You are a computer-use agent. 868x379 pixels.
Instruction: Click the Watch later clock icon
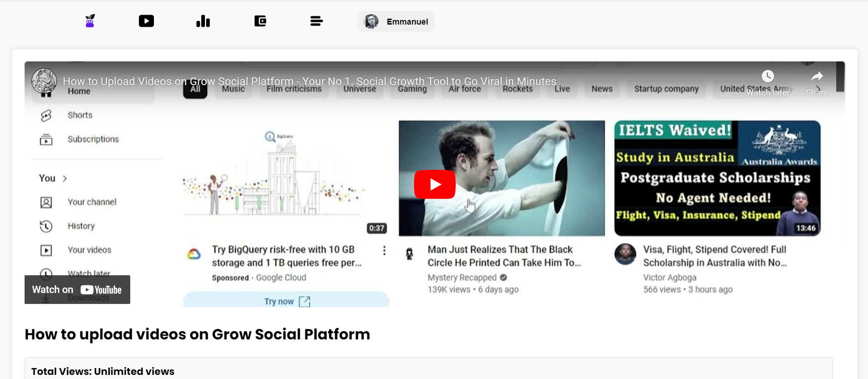(x=768, y=76)
